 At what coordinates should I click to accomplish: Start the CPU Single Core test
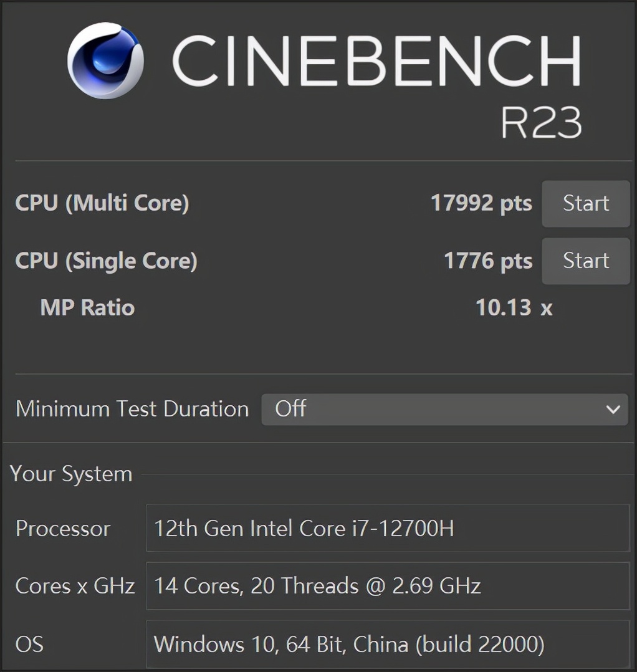tap(586, 261)
